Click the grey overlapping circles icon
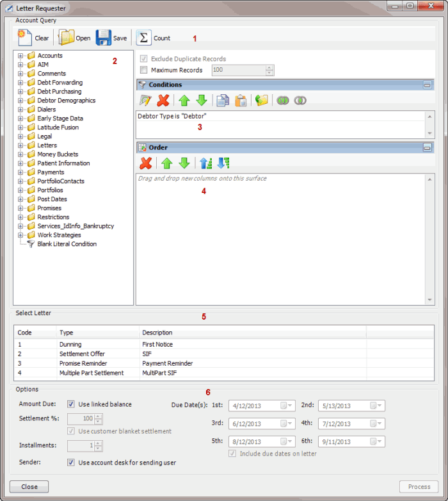The height and width of the screenshot is (501, 448). [300, 101]
